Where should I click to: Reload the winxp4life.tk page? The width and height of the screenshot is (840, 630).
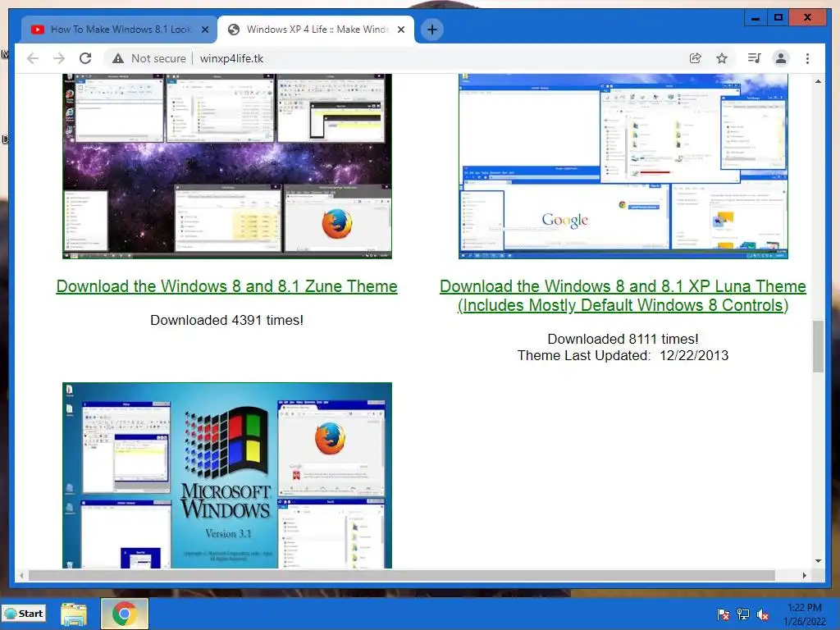85,58
